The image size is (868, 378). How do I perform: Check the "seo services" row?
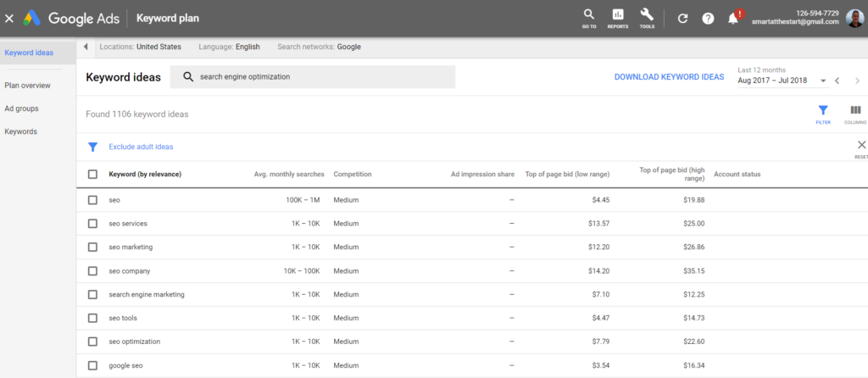click(92, 224)
